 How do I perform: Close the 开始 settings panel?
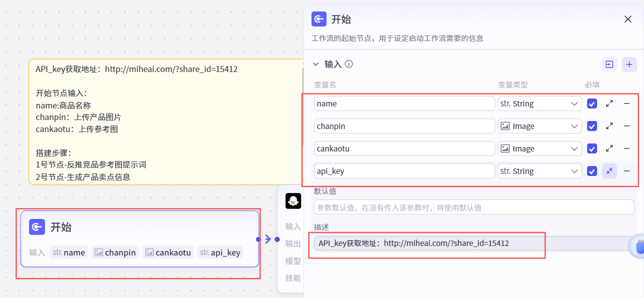point(628,19)
